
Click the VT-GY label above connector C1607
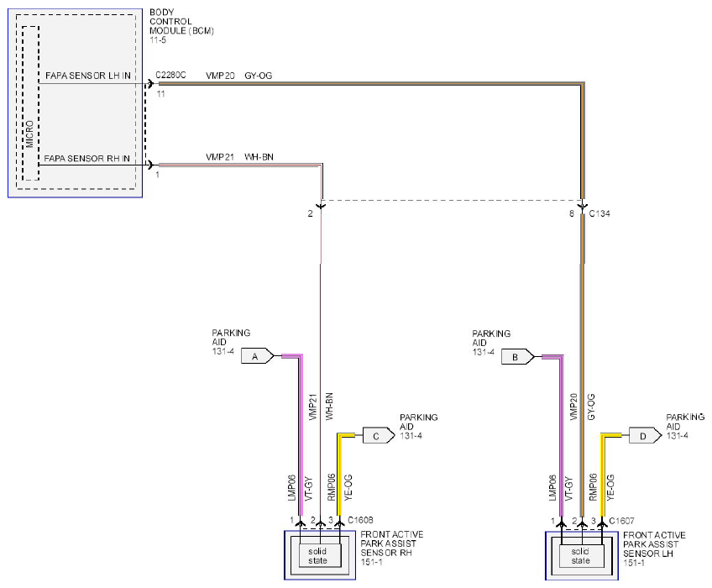click(x=569, y=490)
